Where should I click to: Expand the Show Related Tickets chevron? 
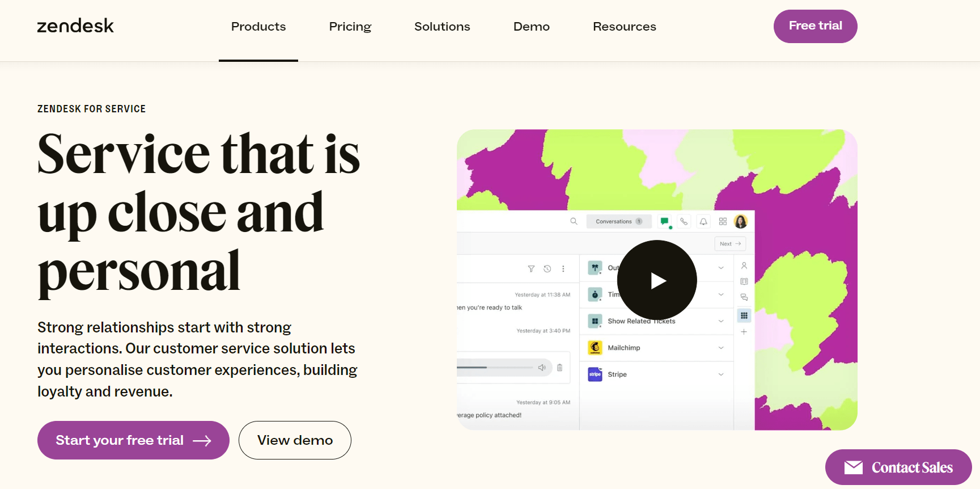[721, 321]
